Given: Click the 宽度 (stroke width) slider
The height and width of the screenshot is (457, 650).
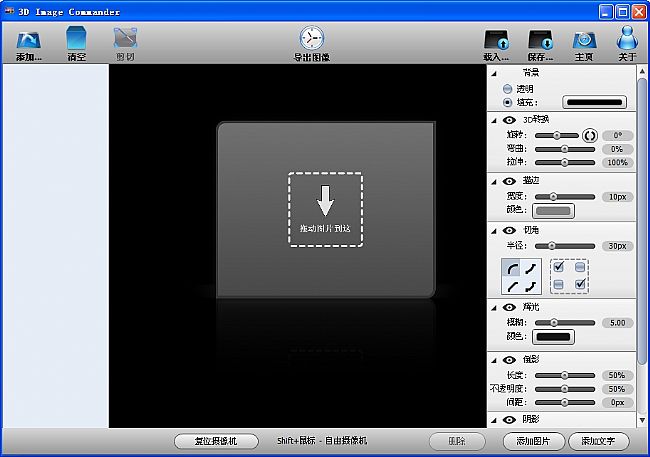Looking at the screenshot, I should pyautogui.click(x=565, y=197).
